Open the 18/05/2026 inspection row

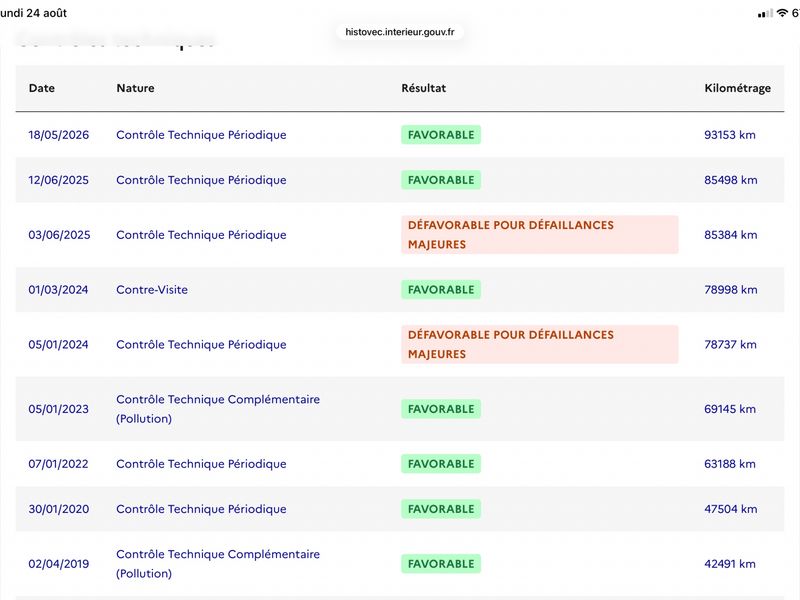(x=399, y=135)
